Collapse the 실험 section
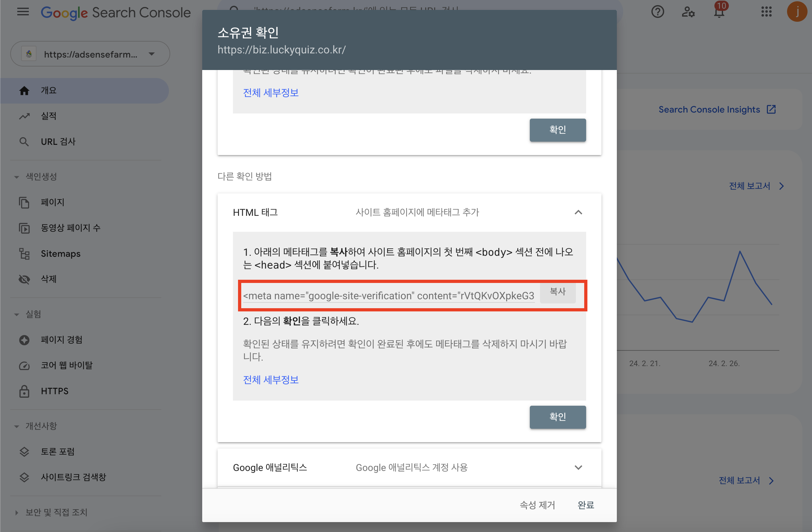 click(17, 314)
